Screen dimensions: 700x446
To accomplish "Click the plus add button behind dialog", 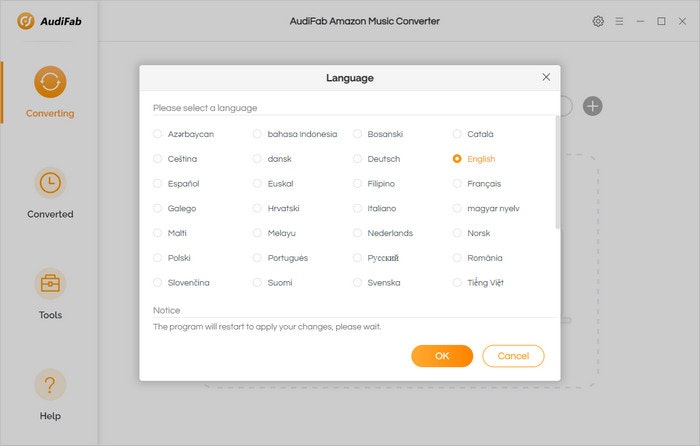I will click(592, 106).
